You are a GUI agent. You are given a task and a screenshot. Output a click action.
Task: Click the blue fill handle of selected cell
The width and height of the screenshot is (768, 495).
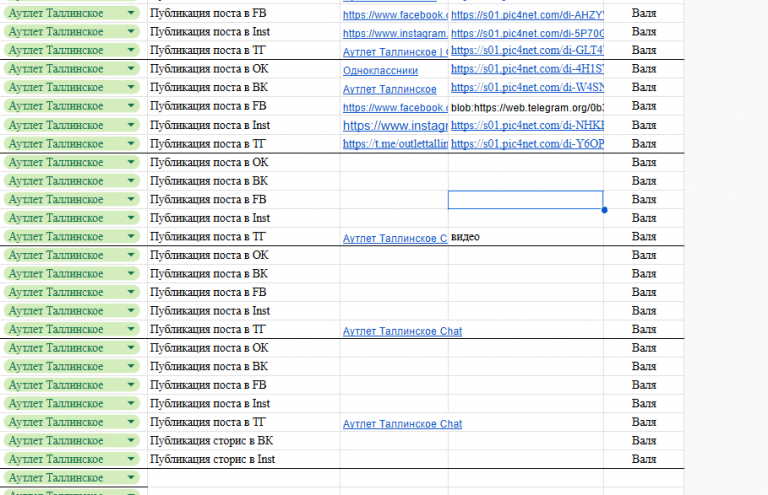[604, 210]
